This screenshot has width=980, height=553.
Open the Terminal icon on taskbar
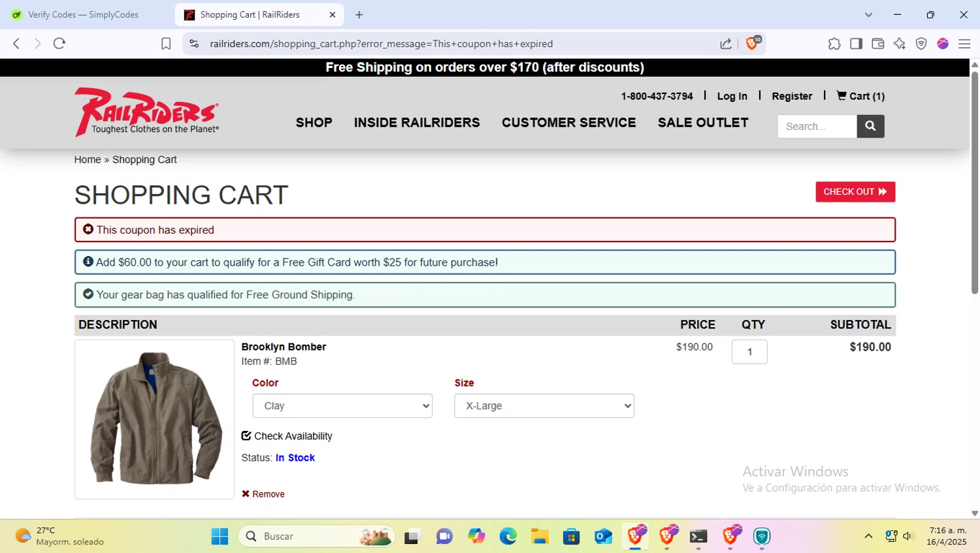point(698,536)
